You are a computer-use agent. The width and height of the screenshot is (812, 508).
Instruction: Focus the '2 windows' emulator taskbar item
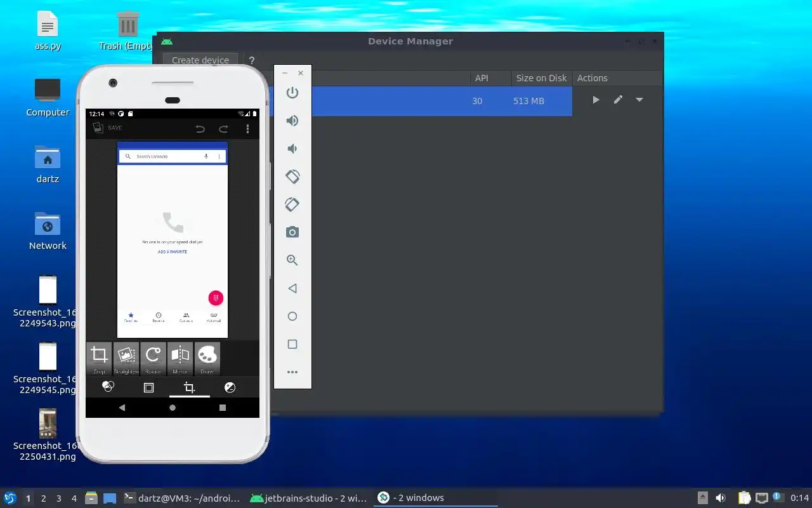(x=435, y=498)
